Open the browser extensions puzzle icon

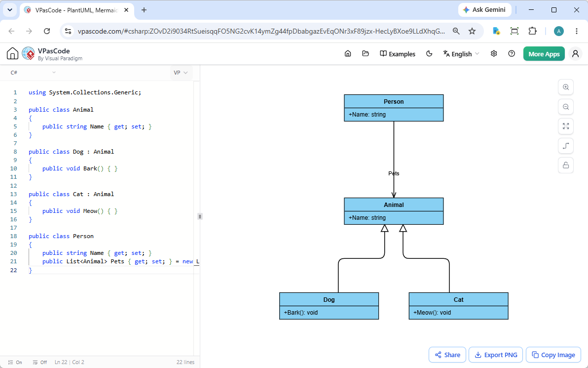tap(532, 31)
